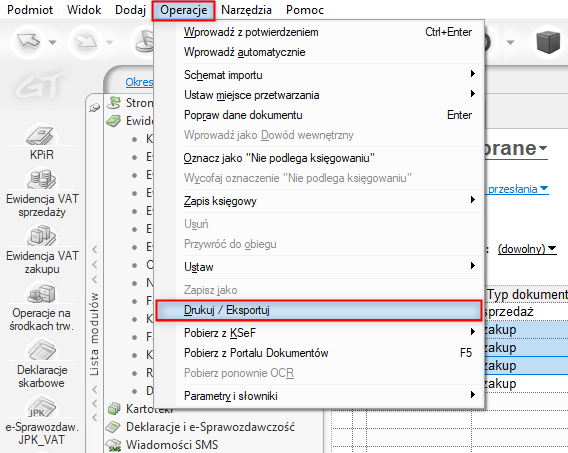Click the Okres link
This screenshot has width=568, height=453.
pyautogui.click(x=139, y=82)
